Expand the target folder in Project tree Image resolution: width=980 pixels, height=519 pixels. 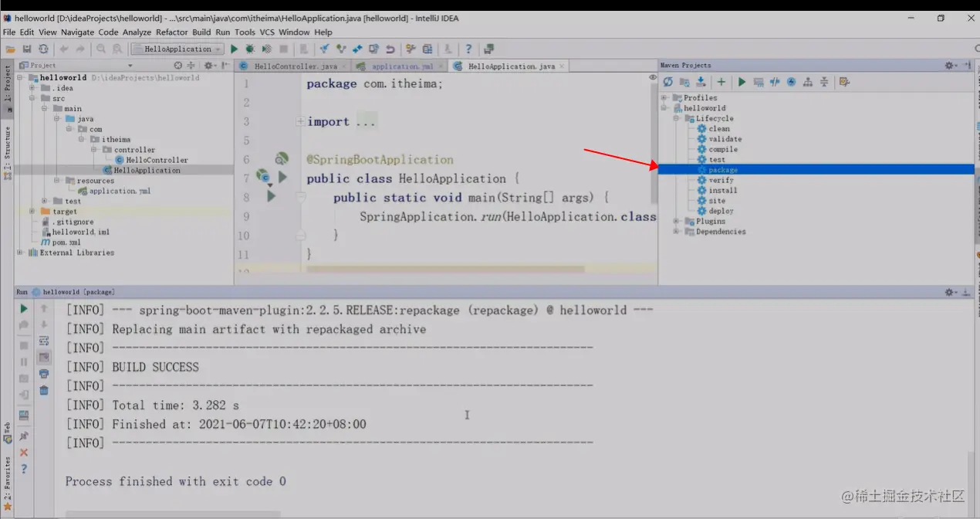pos(32,212)
